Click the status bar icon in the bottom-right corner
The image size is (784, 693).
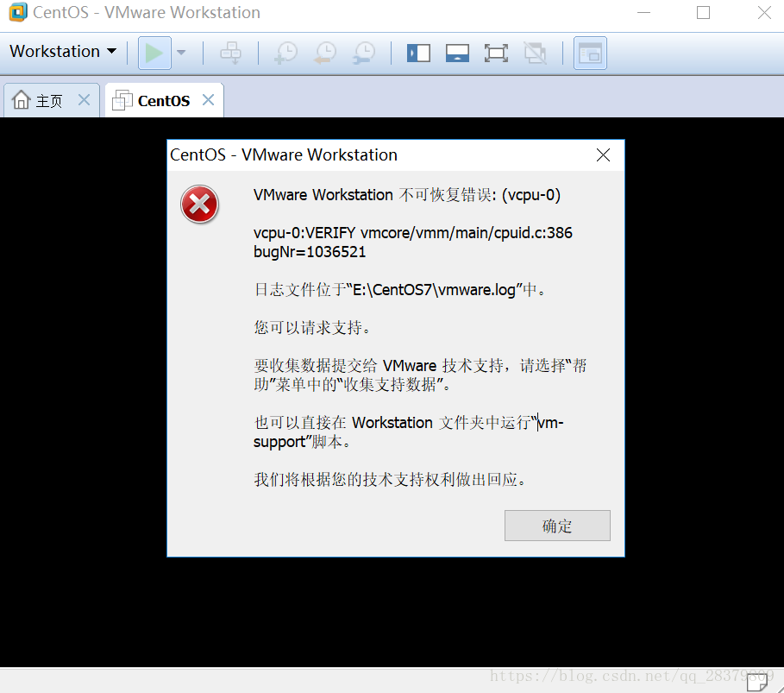757,681
